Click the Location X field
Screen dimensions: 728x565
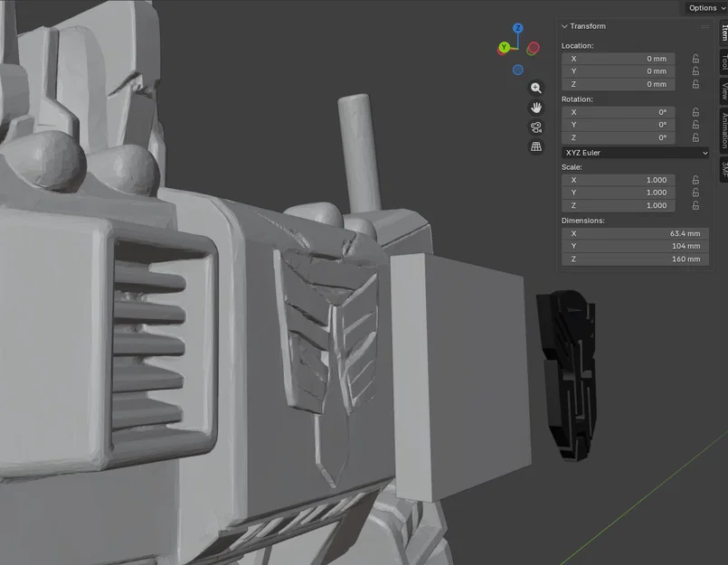coord(618,59)
